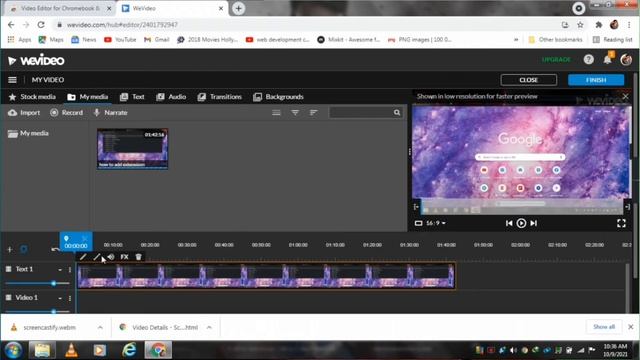This screenshot has width=640, height=360.
Task: Adjust the Text 1 track volume slider
Action: (x=53, y=283)
